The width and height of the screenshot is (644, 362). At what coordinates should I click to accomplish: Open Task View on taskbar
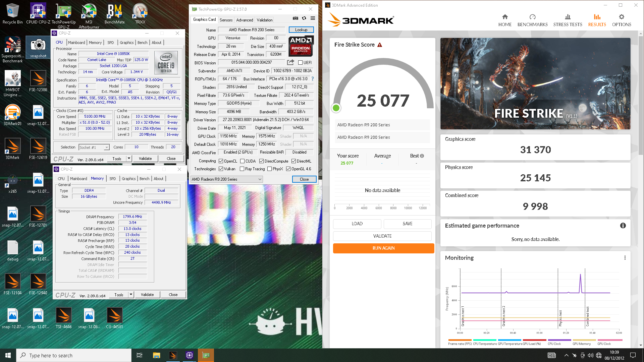pyautogui.click(x=140, y=355)
